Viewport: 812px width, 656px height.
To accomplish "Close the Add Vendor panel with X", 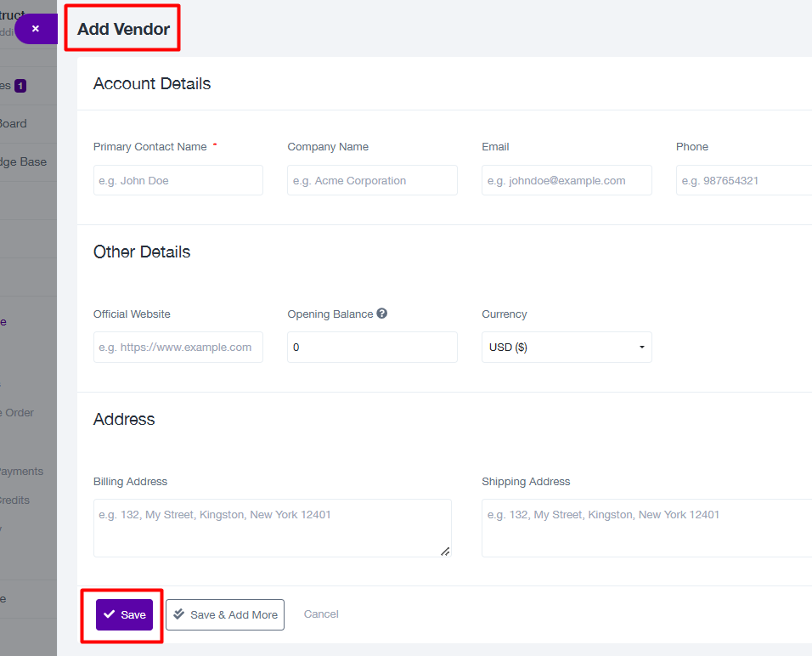I will [x=36, y=29].
